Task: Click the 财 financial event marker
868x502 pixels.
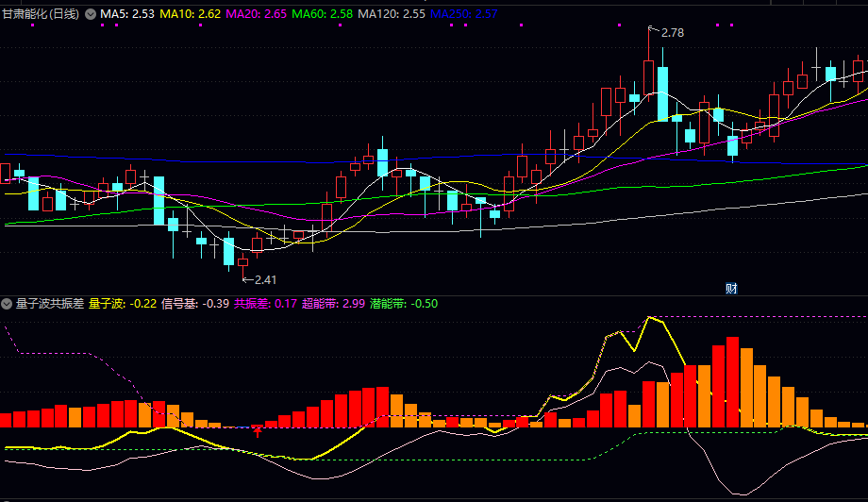Action: pos(730,288)
